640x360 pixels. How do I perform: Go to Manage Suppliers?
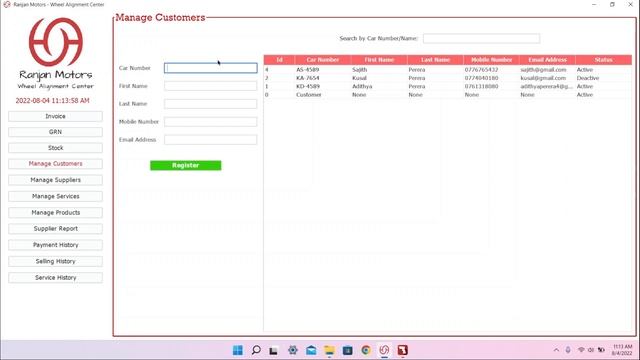(56, 180)
